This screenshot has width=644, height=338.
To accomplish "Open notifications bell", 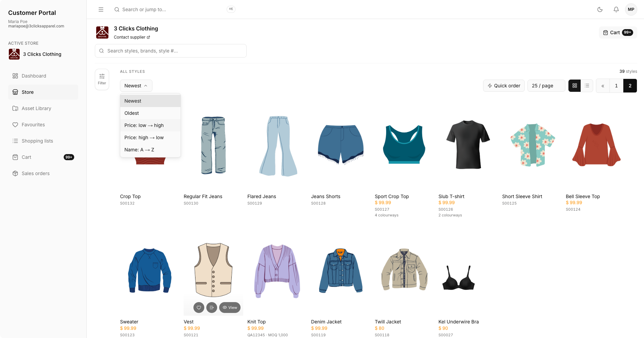I will tap(616, 9).
